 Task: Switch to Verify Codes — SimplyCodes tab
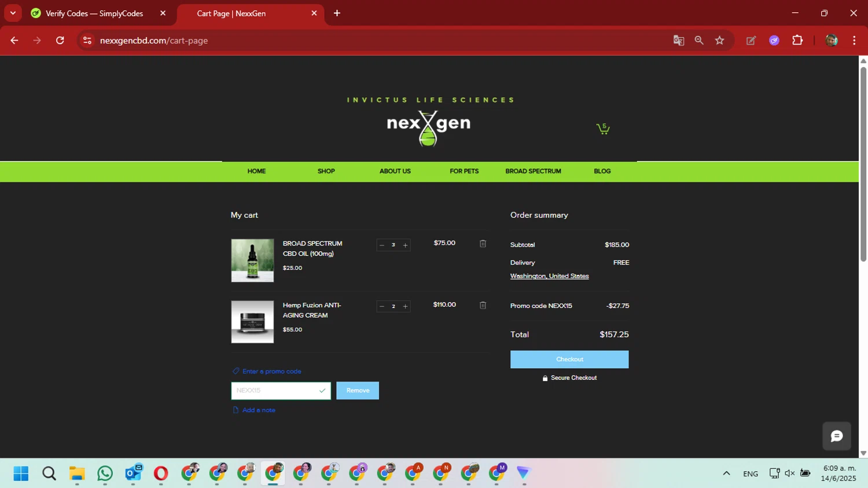tap(94, 13)
